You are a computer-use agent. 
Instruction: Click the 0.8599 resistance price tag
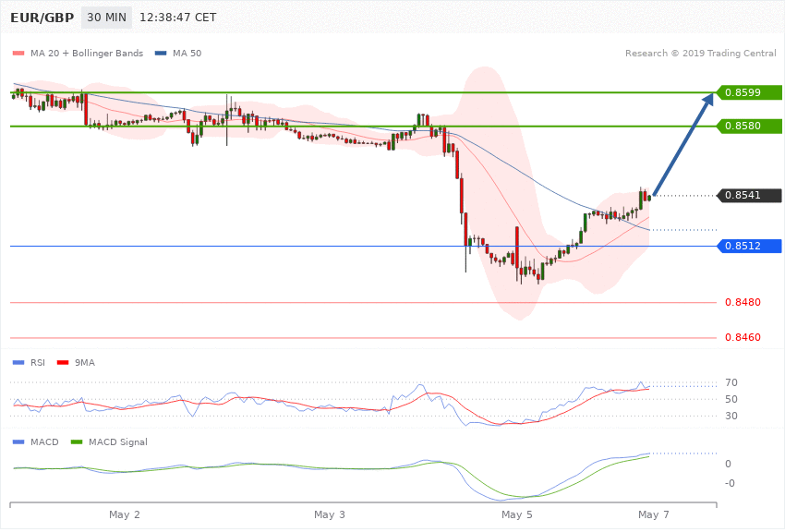coord(749,92)
